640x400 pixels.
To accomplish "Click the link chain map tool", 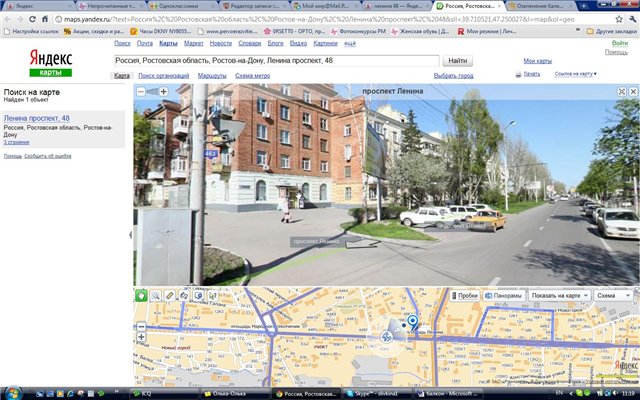I will pyautogui.click(x=184, y=296).
